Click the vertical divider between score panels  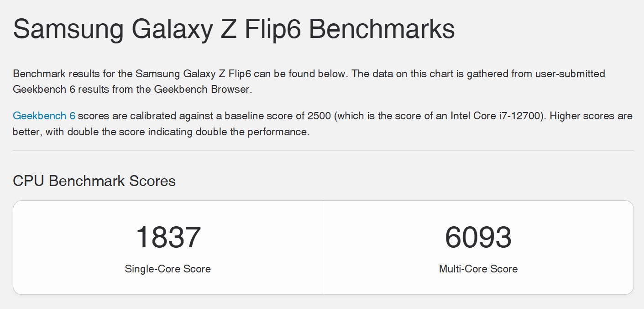click(x=323, y=247)
